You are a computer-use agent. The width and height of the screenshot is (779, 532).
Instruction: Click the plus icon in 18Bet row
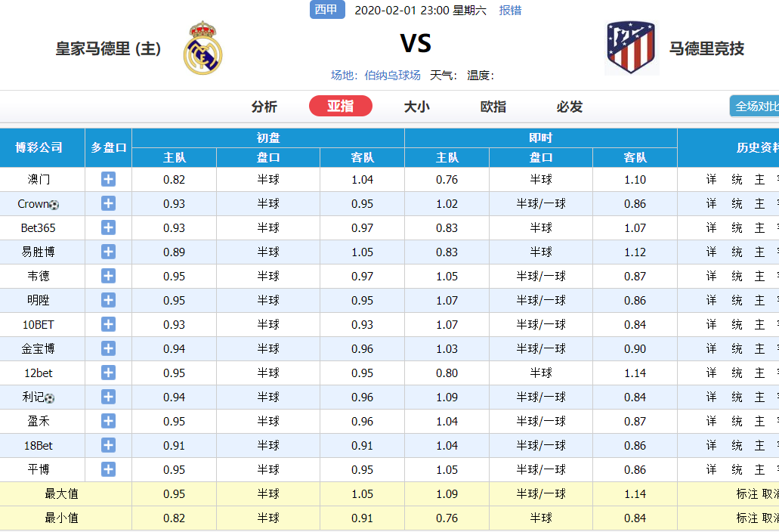(x=108, y=446)
